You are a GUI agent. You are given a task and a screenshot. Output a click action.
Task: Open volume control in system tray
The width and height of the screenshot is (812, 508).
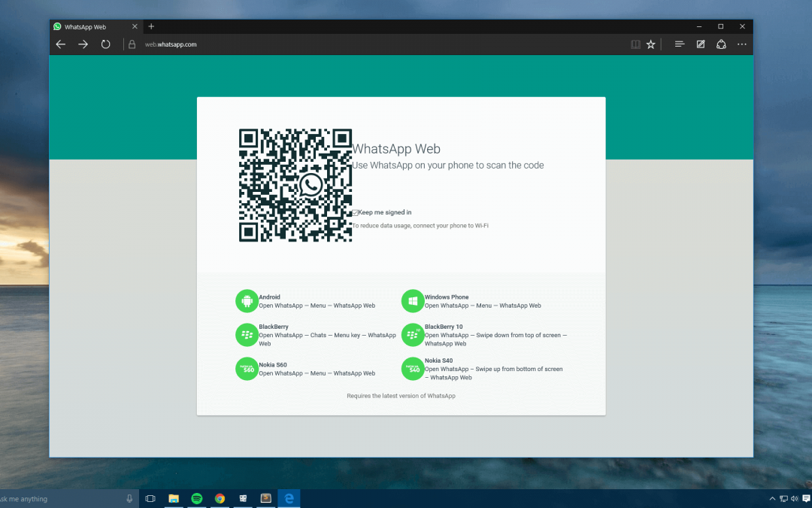795,499
